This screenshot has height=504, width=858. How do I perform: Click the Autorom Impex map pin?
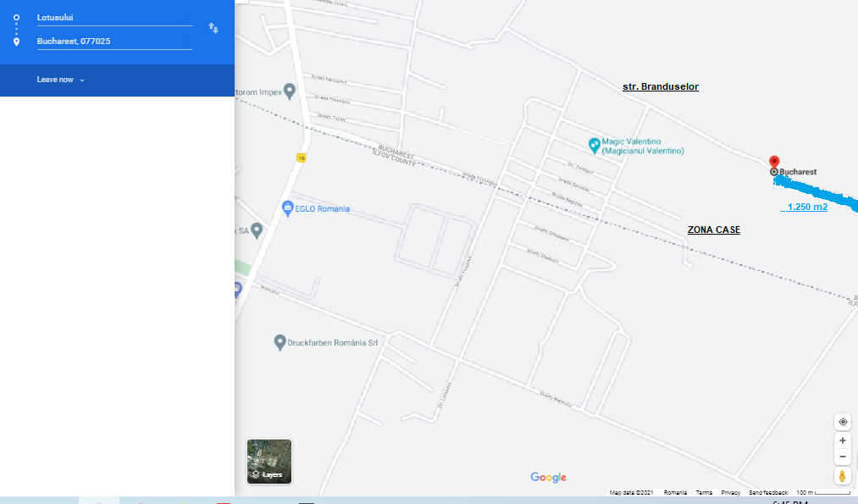pos(289,91)
